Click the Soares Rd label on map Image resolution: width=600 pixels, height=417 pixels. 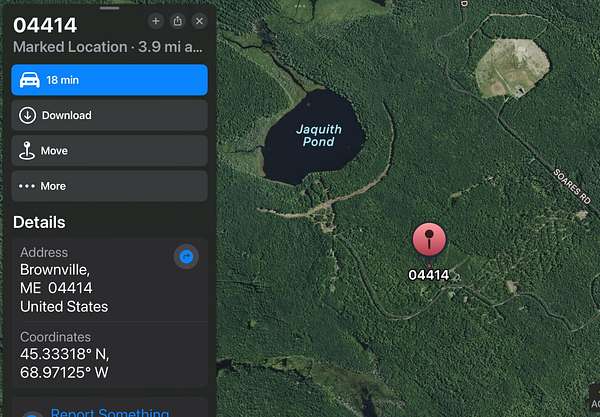point(572,186)
